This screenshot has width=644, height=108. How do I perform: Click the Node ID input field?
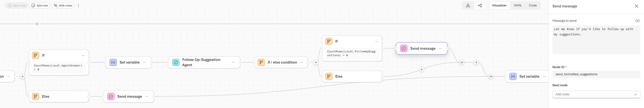click(596, 74)
